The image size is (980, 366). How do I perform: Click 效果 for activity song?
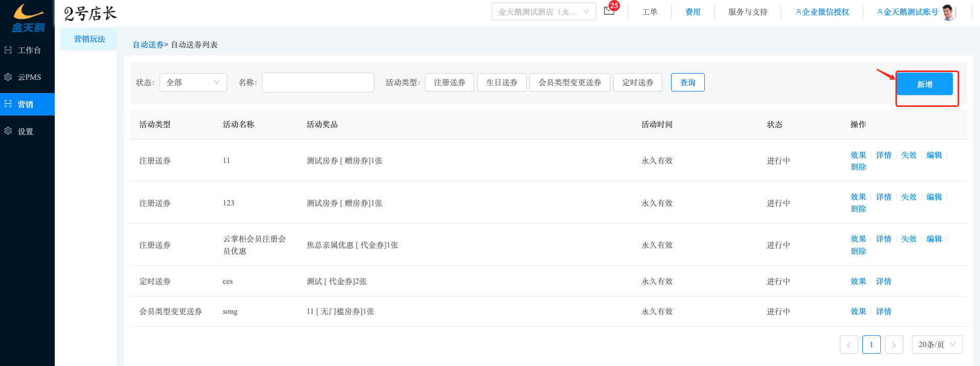(858, 311)
